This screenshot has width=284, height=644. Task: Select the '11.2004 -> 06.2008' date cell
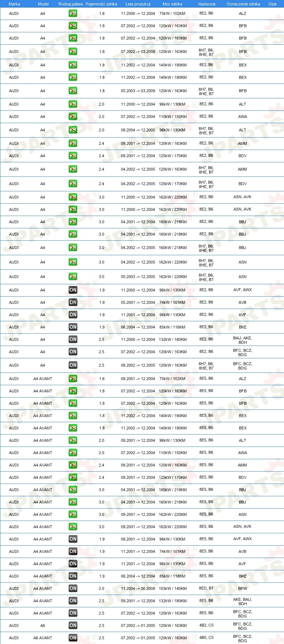[138, 588]
